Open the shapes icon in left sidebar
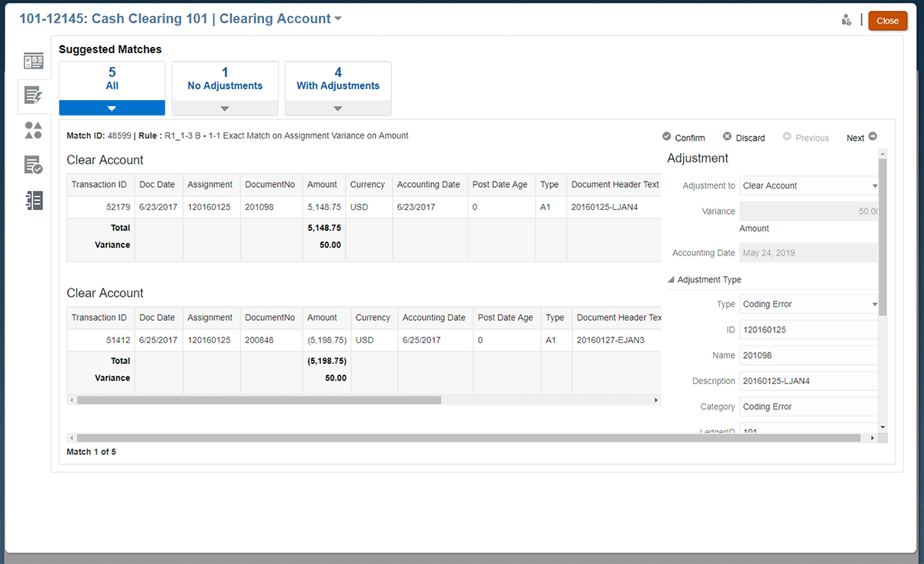 [33, 130]
